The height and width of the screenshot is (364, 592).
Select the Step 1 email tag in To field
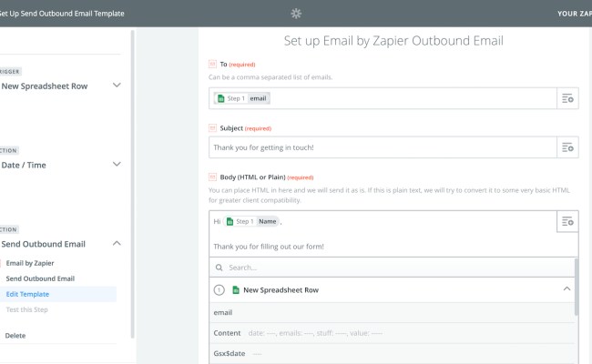tap(242, 98)
